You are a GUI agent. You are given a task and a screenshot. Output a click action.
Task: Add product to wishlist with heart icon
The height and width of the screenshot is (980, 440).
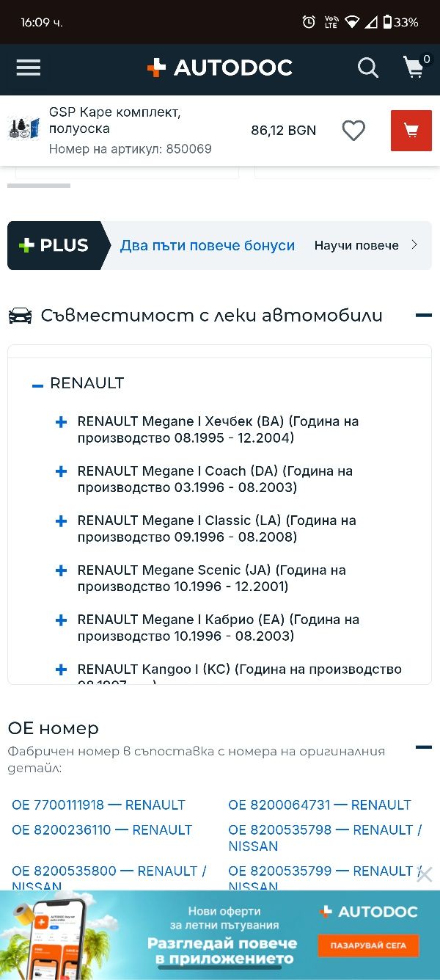[353, 131]
